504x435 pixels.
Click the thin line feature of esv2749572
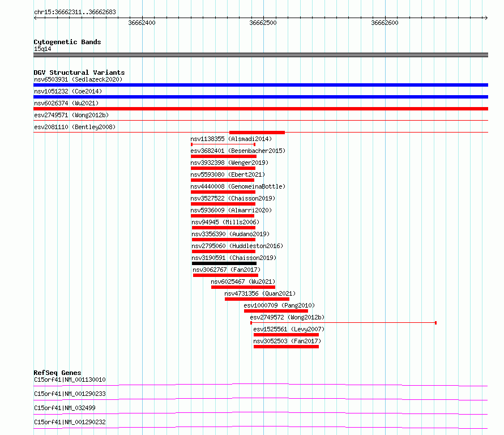coord(343,323)
